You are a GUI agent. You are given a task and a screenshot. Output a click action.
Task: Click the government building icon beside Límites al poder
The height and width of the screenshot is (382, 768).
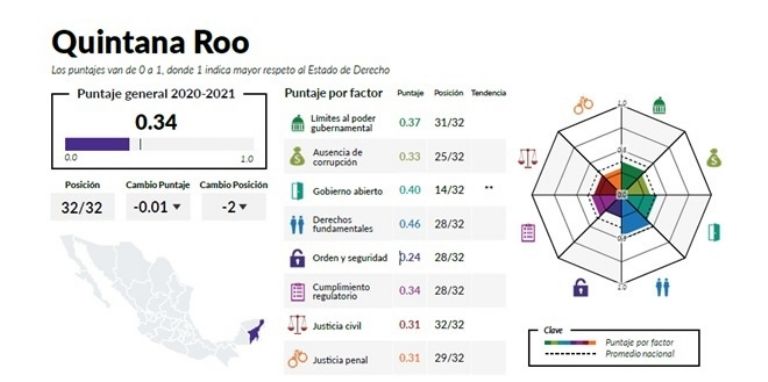(x=297, y=123)
